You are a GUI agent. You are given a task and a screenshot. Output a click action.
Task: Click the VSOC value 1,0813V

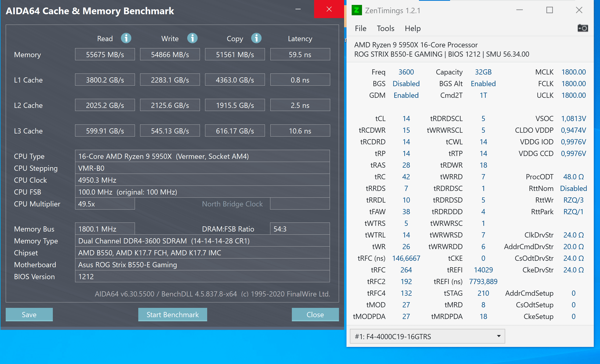click(573, 118)
